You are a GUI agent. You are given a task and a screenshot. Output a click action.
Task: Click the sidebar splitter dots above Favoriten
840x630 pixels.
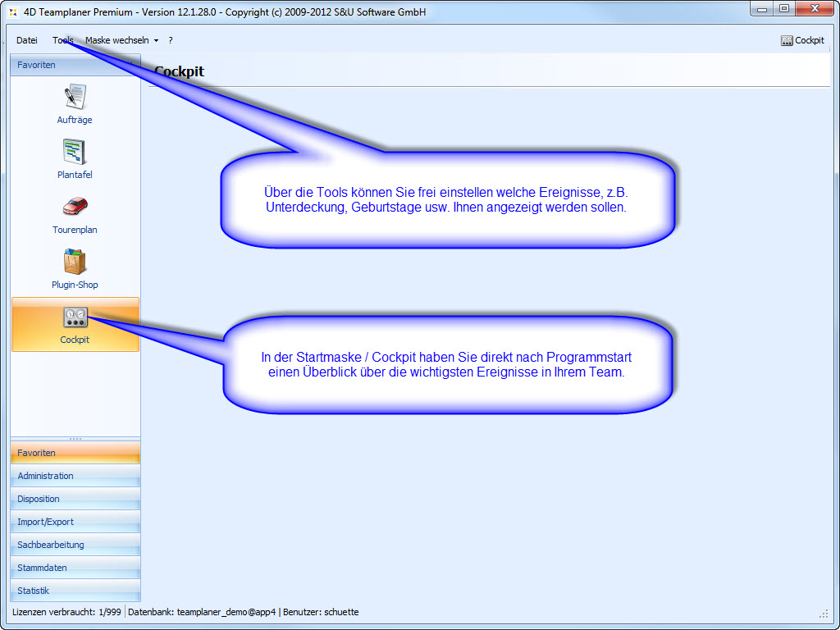(75, 439)
